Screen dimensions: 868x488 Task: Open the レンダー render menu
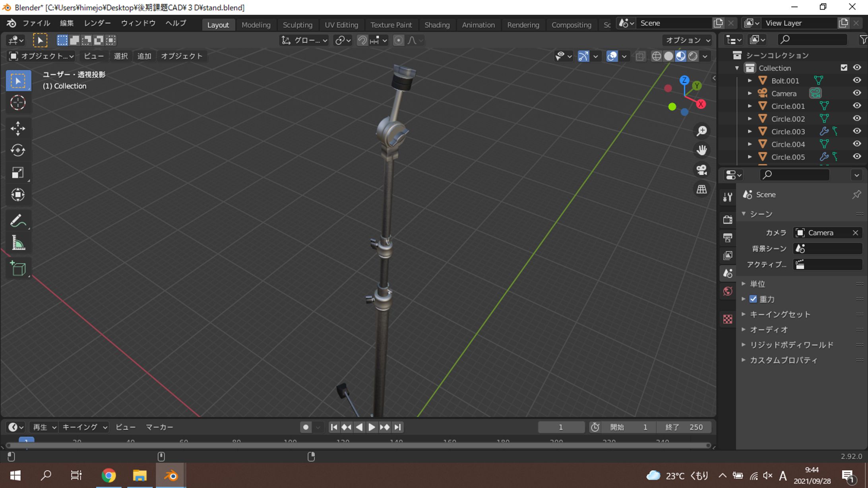click(x=97, y=23)
